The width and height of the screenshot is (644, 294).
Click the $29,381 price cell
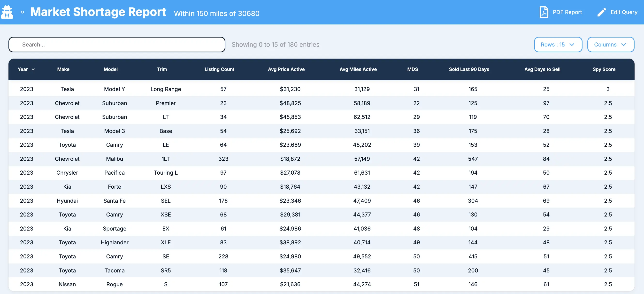[x=290, y=215]
